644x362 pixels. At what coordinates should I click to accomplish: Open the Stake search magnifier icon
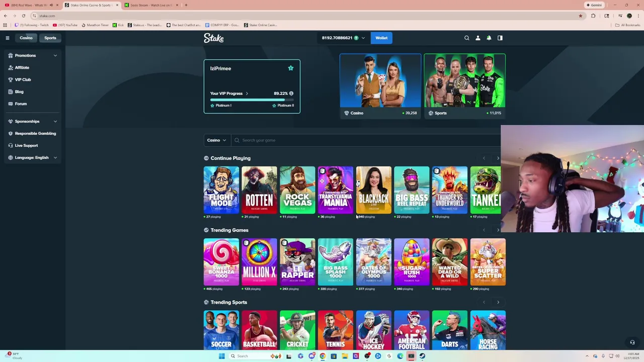pos(467,38)
